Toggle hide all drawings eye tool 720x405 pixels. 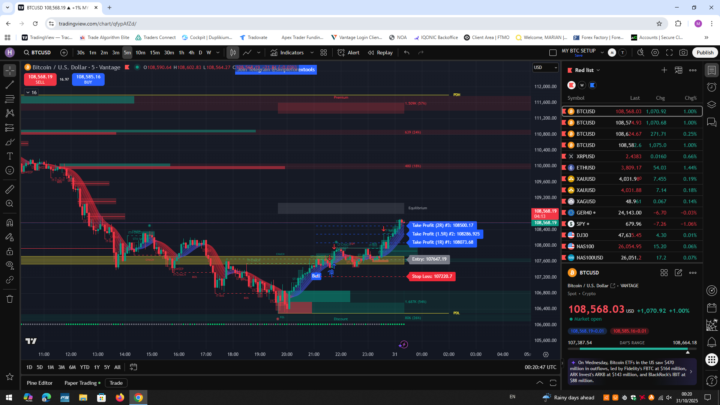pyautogui.click(x=10, y=265)
